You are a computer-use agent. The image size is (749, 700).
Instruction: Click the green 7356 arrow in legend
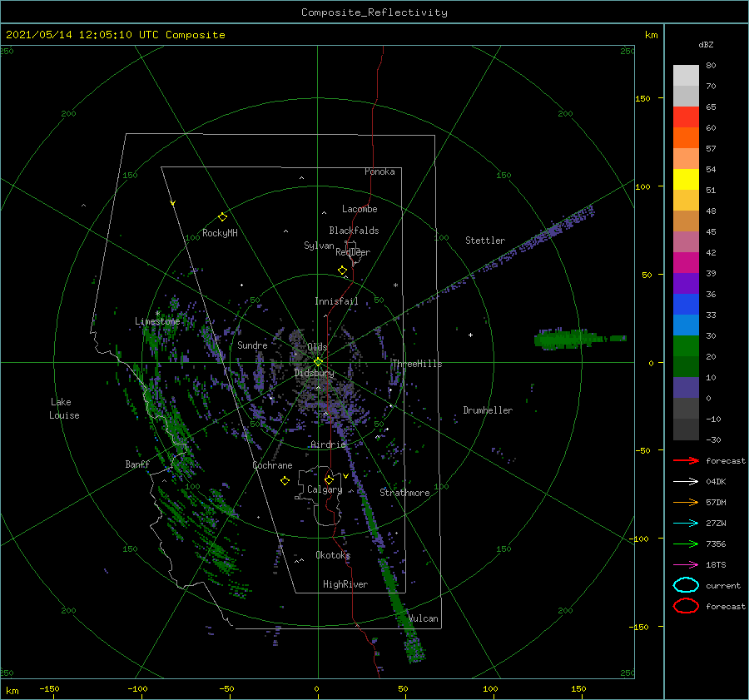point(686,544)
